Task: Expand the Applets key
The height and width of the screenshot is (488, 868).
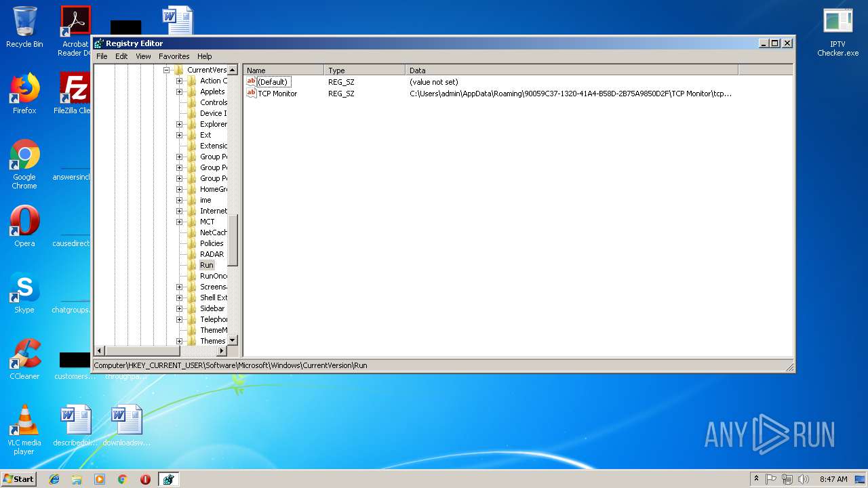Action: tap(179, 91)
